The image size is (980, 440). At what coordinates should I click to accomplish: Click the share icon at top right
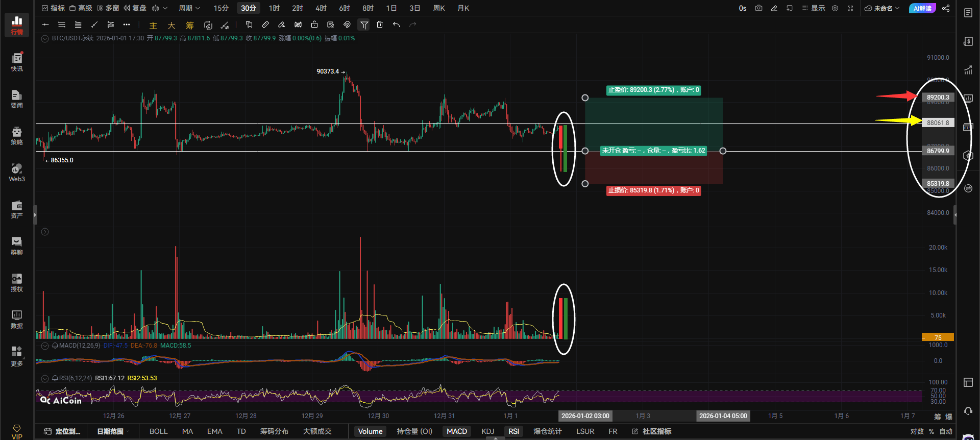946,8
